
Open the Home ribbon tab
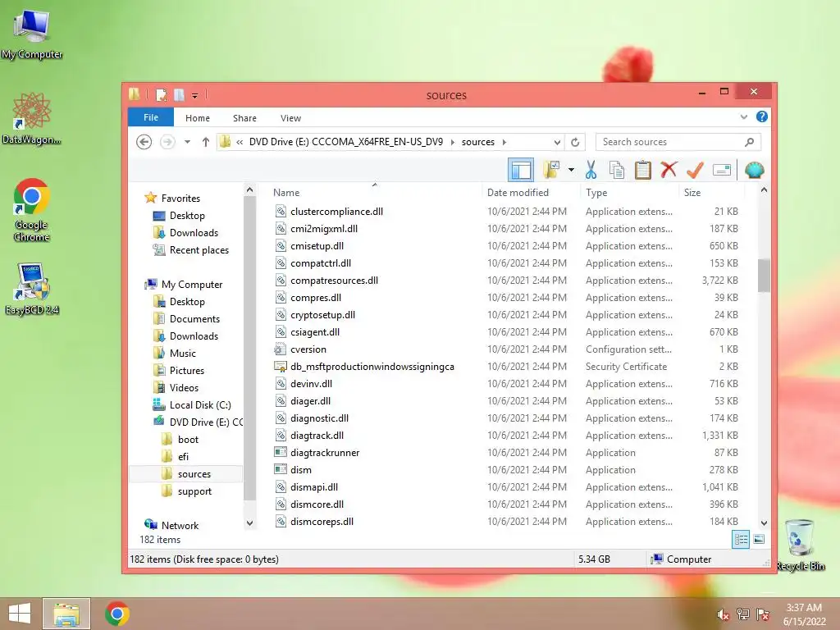(198, 118)
